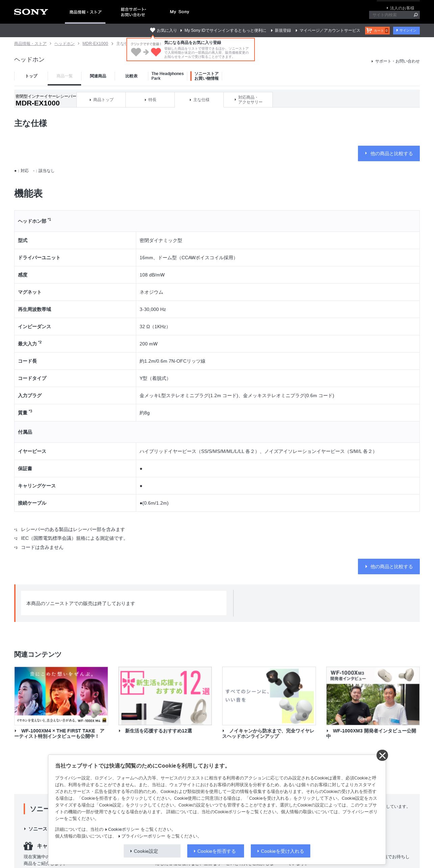Open マイページ／アカウントサービス

(328, 30)
